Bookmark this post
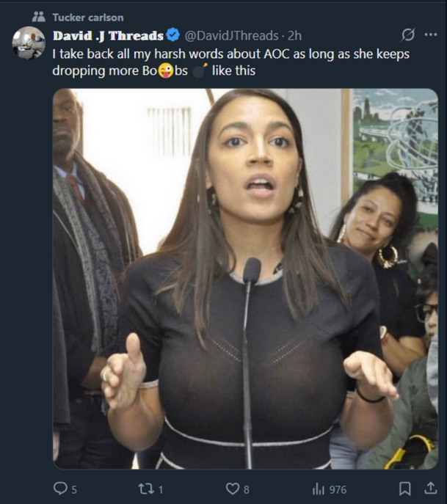 click(404, 489)
